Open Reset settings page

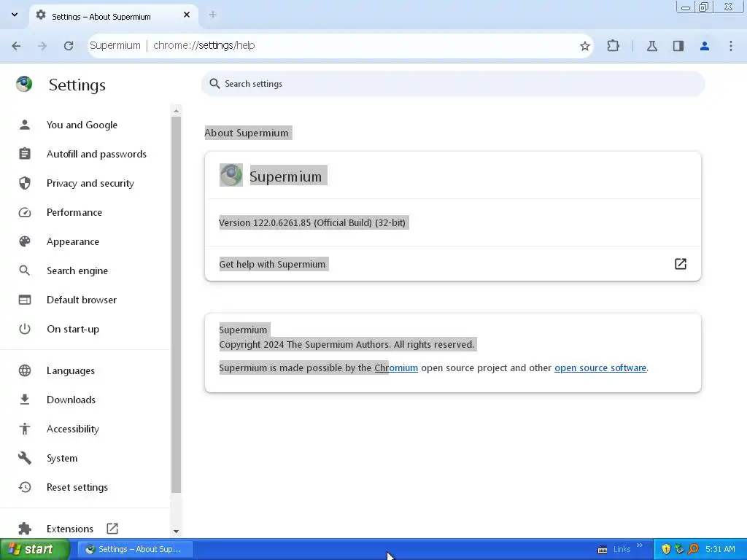coord(77,487)
